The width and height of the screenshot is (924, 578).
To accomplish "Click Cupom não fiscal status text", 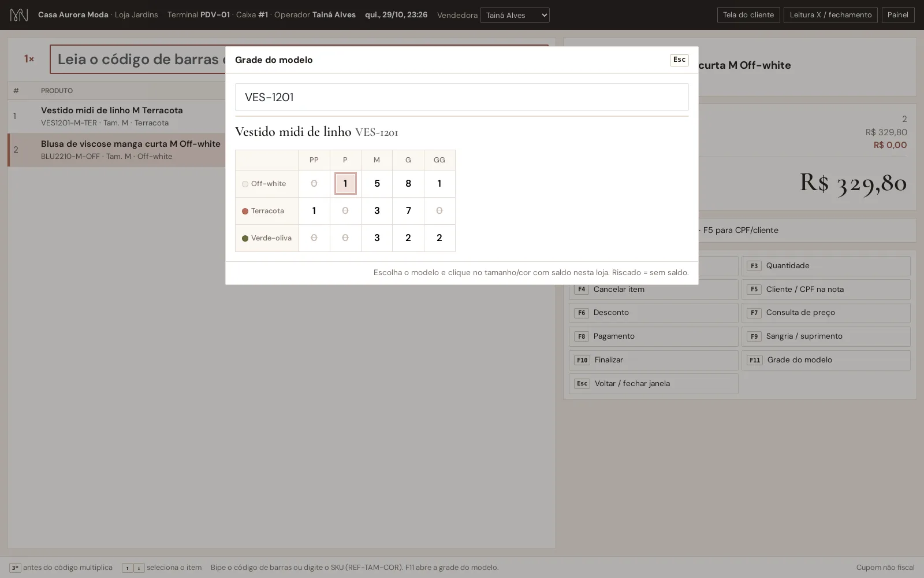I will [885, 568].
